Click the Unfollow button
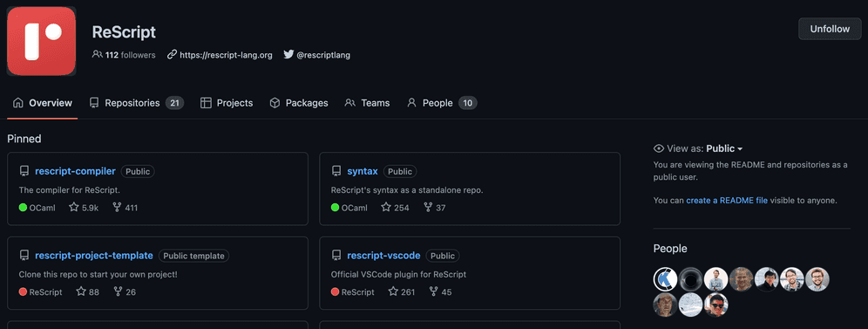The height and width of the screenshot is (329, 868). [x=830, y=29]
